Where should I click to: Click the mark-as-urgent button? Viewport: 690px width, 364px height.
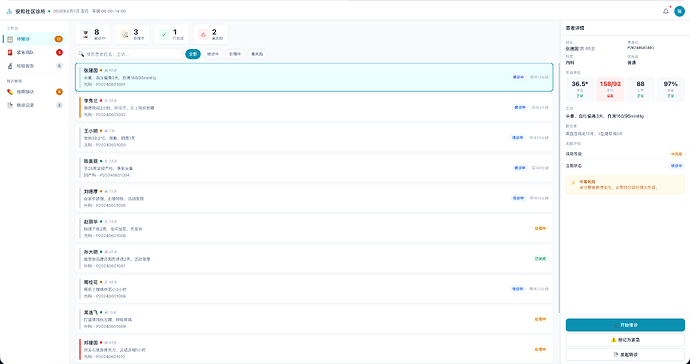(625, 340)
